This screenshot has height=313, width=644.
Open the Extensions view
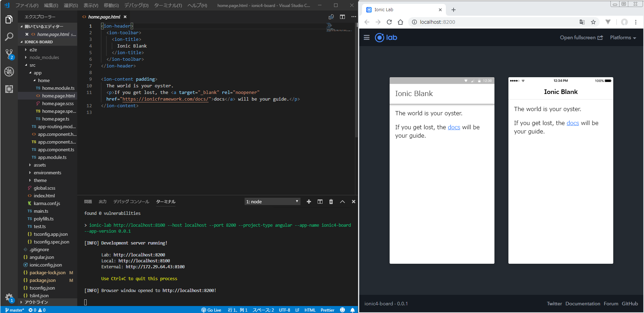[x=9, y=89]
